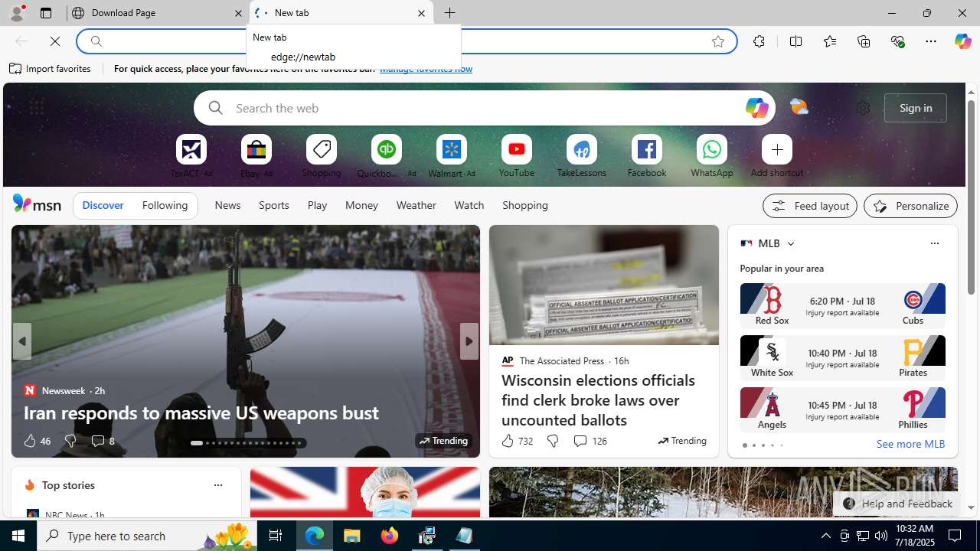Viewport: 980px width, 551px height.
Task: Open Collections toolbar icon
Action: [x=864, y=41]
